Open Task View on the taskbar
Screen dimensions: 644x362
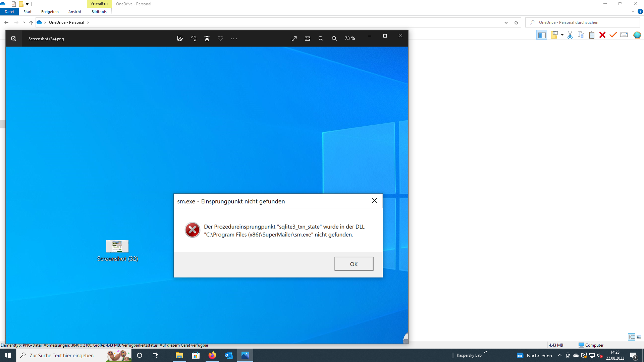155,355
